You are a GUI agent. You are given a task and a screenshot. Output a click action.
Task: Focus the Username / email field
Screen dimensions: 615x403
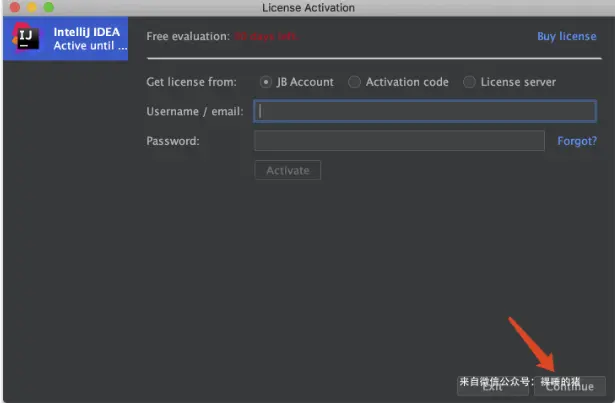[x=425, y=111]
